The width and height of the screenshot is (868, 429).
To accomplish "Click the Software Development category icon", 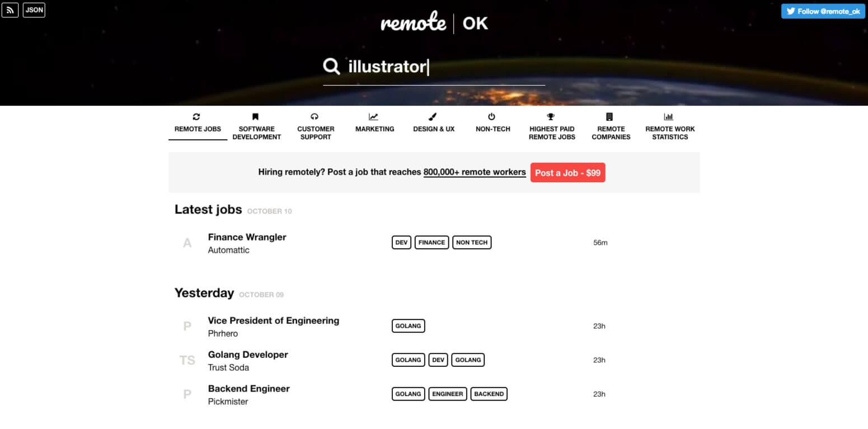I will [x=255, y=117].
